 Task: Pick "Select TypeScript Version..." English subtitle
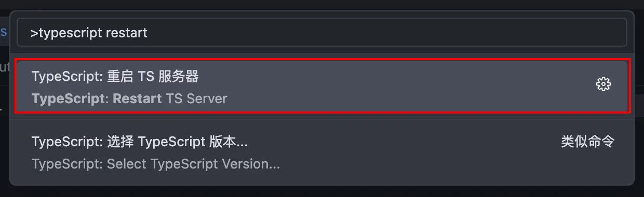click(x=156, y=164)
